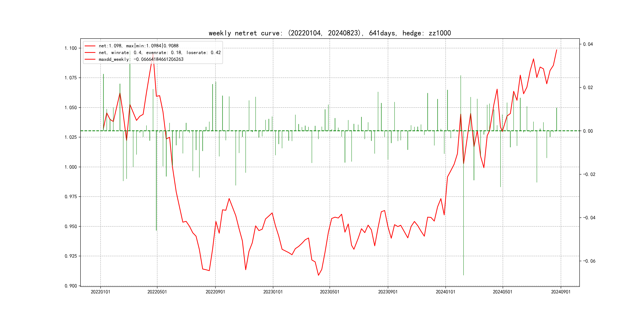Click the 20240101 x-axis label

click(445, 292)
